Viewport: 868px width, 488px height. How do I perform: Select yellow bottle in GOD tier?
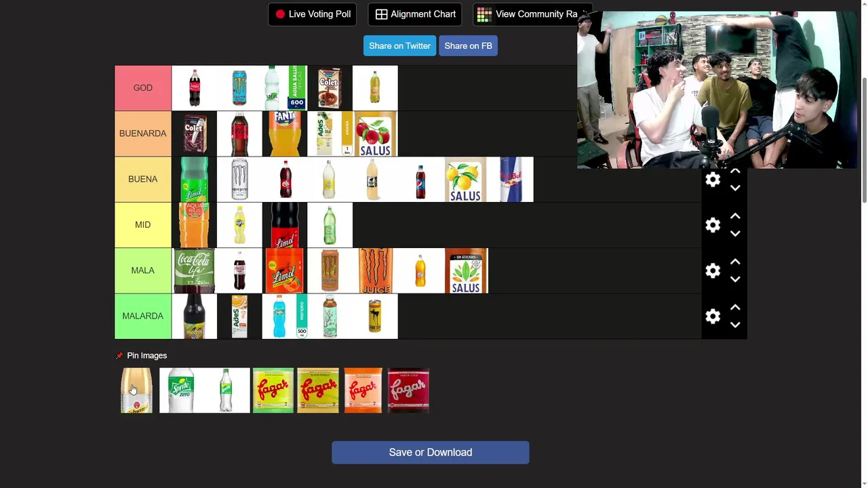click(375, 88)
